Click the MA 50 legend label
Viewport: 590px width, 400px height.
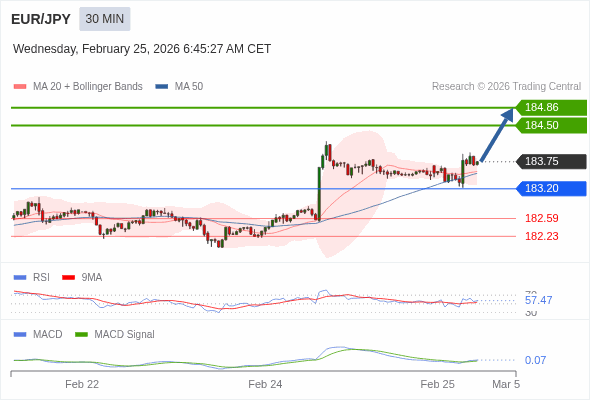click(x=189, y=87)
